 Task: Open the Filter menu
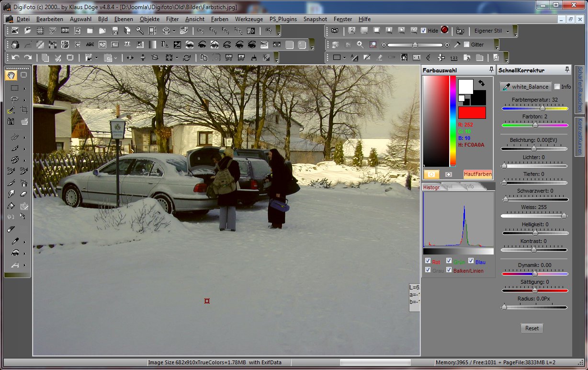coord(172,19)
